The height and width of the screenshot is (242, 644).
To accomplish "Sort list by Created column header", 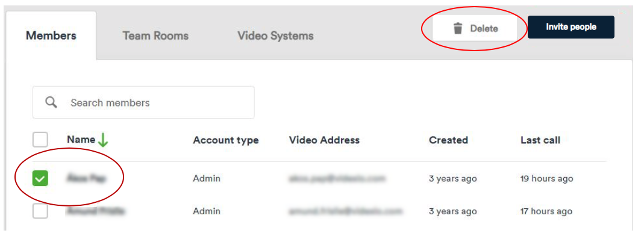I will coord(448,140).
